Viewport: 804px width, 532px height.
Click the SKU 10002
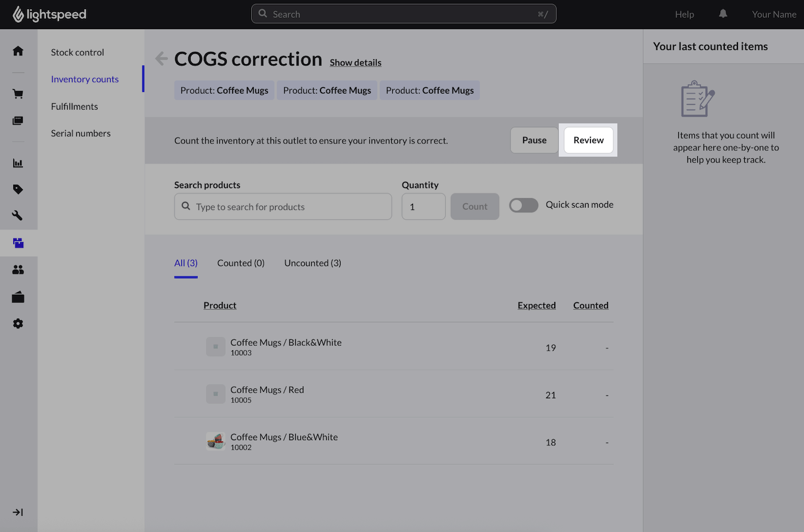[x=241, y=448]
